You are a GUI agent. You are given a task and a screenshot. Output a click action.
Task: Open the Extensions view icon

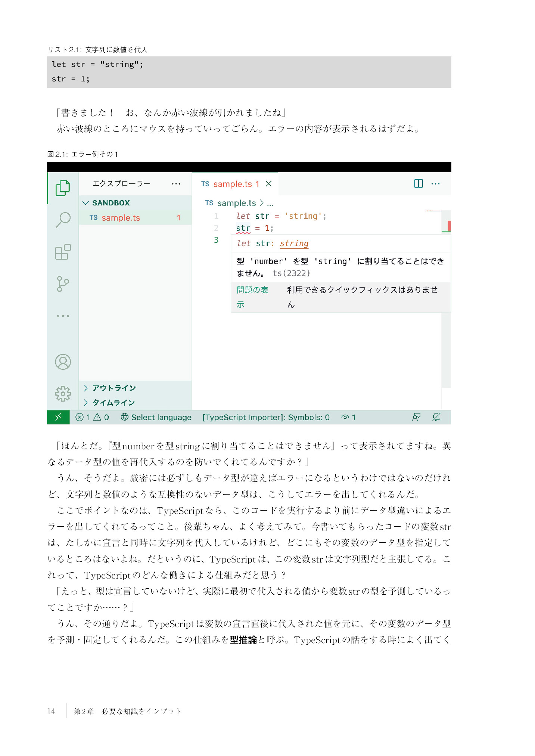63,252
